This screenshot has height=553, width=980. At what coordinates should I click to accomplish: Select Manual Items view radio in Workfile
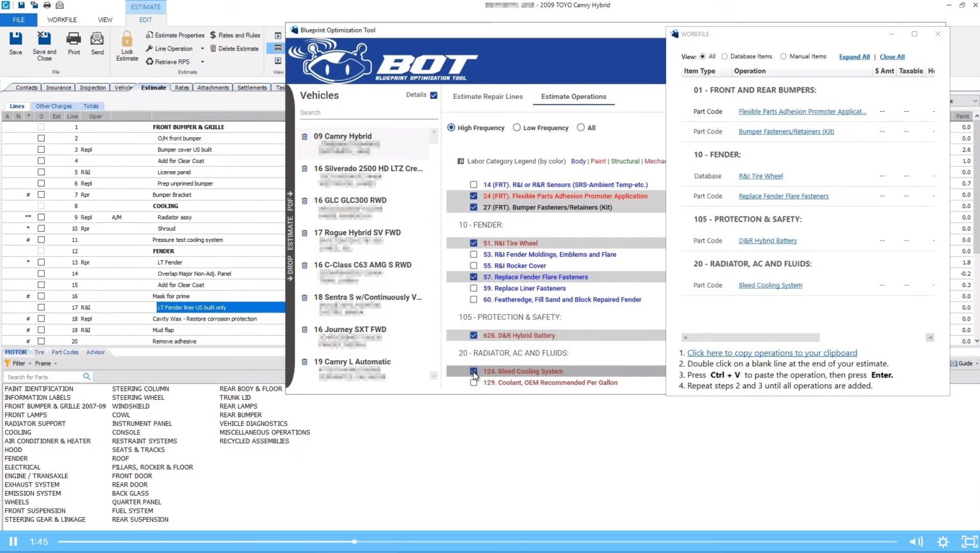pos(783,57)
